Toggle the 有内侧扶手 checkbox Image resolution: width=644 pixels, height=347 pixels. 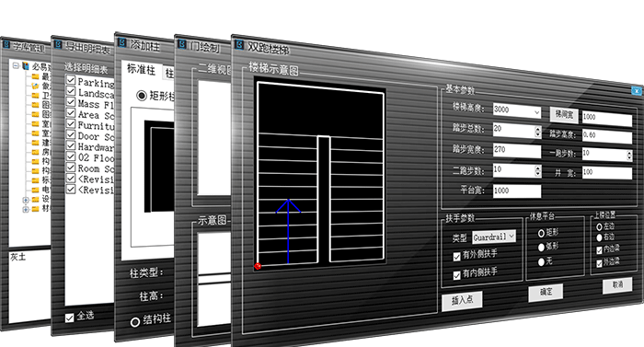(x=456, y=275)
